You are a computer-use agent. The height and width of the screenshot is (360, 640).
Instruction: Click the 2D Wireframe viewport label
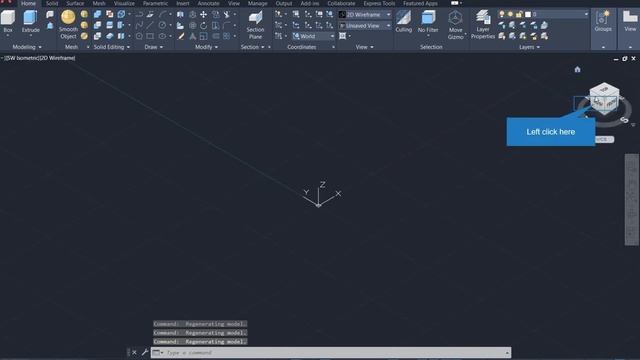57,58
